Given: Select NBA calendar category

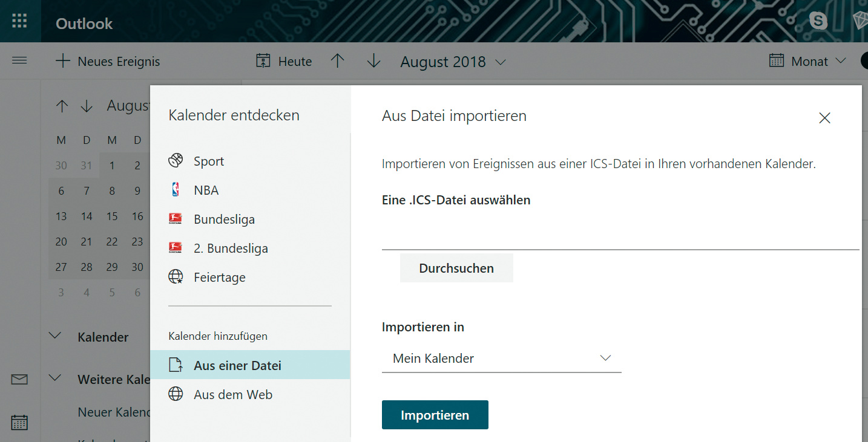Looking at the screenshot, I should click(206, 190).
